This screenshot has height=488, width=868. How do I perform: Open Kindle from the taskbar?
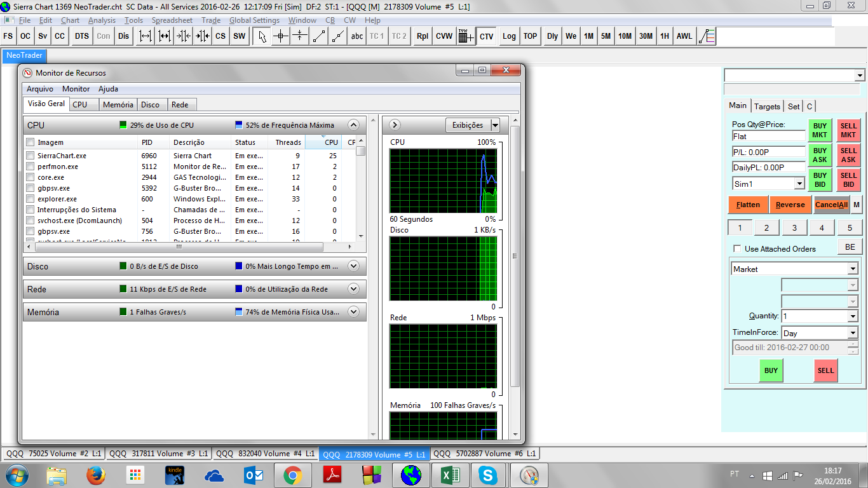pos(174,475)
